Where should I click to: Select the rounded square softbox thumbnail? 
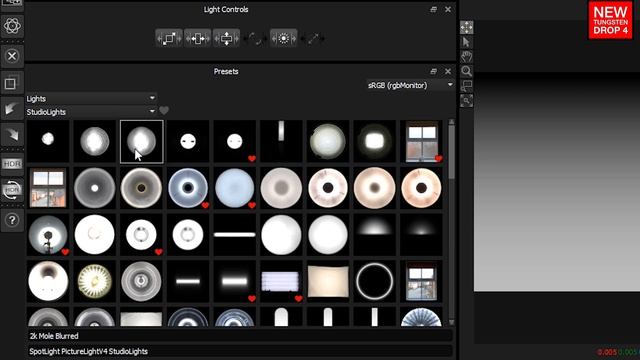tap(374, 141)
